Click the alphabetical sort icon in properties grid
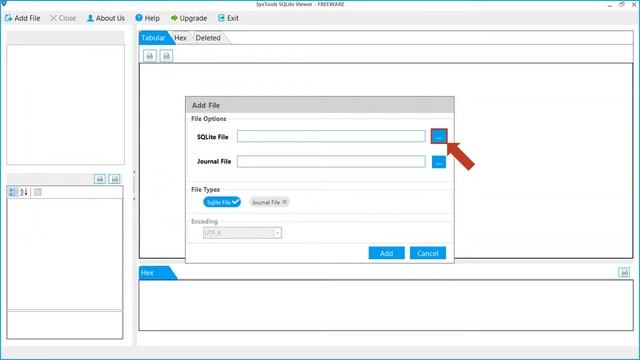 pyautogui.click(x=24, y=192)
